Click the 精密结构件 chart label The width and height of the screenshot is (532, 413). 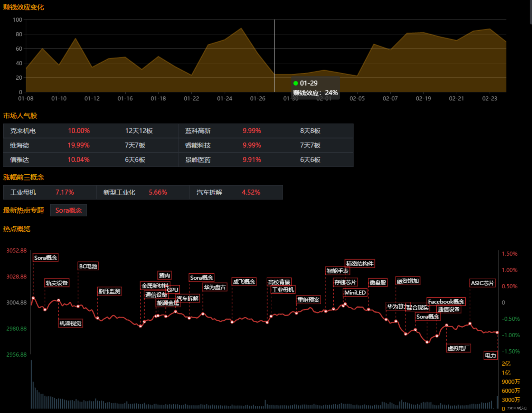click(x=360, y=263)
